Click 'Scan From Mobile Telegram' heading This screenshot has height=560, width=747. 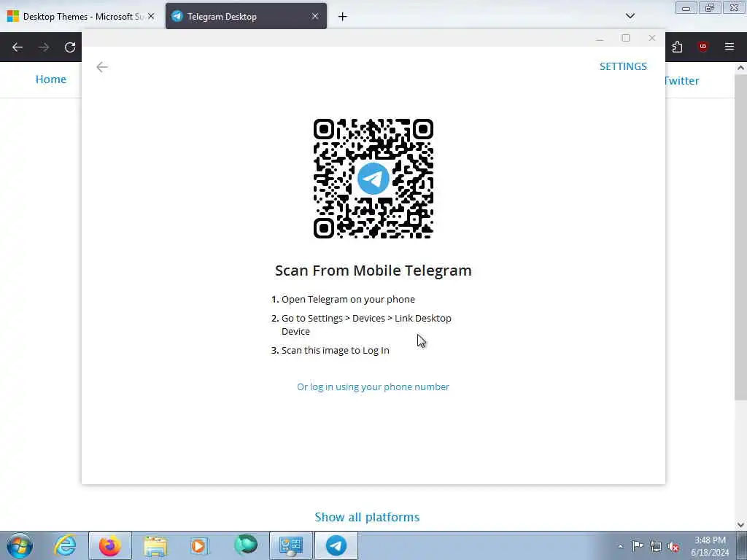373,271
